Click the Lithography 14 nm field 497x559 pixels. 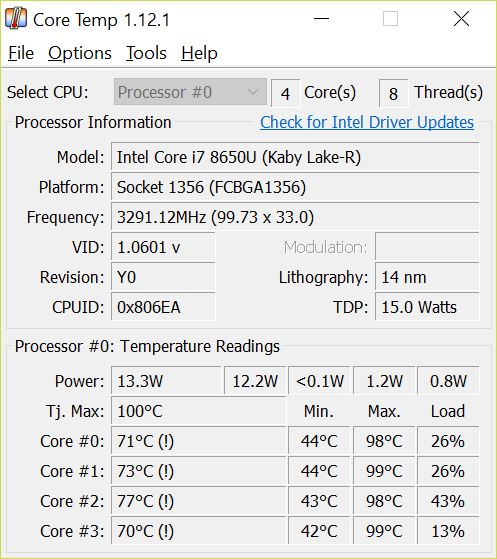click(427, 277)
